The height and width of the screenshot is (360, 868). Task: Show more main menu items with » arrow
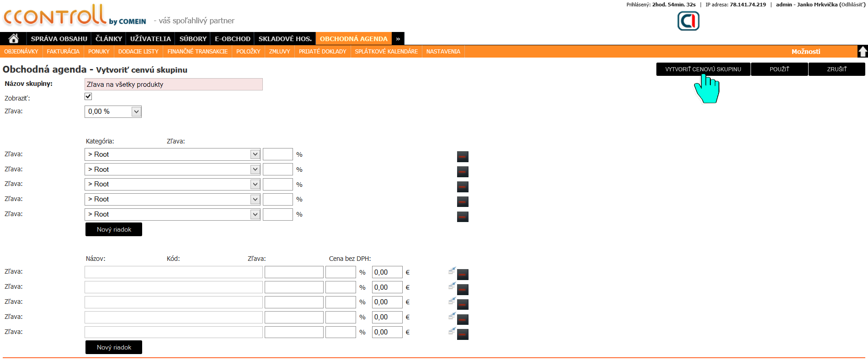pos(398,39)
